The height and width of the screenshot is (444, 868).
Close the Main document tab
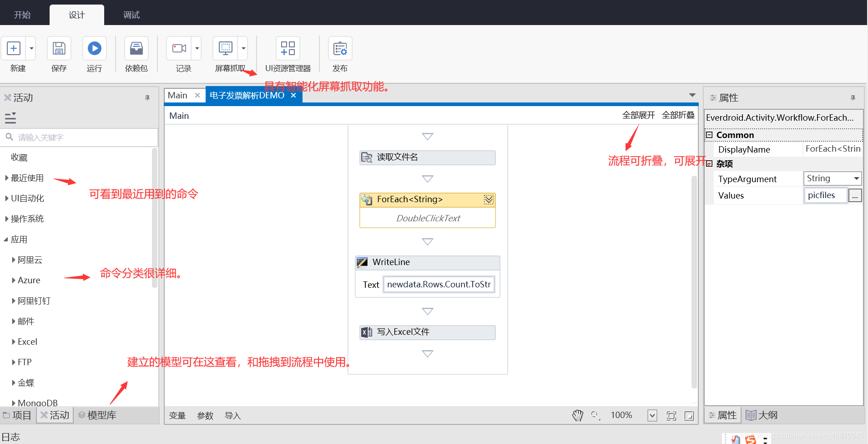click(197, 95)
